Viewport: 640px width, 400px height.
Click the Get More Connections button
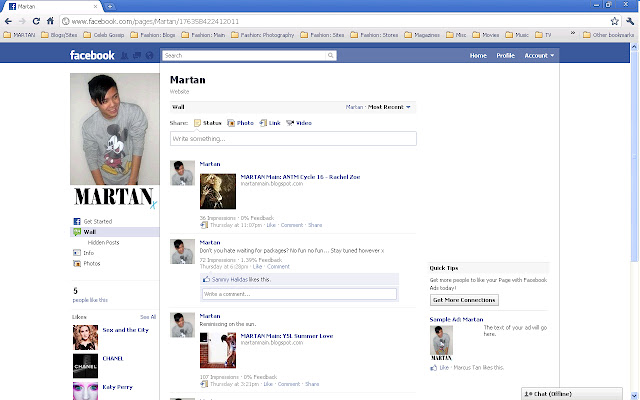464,300
